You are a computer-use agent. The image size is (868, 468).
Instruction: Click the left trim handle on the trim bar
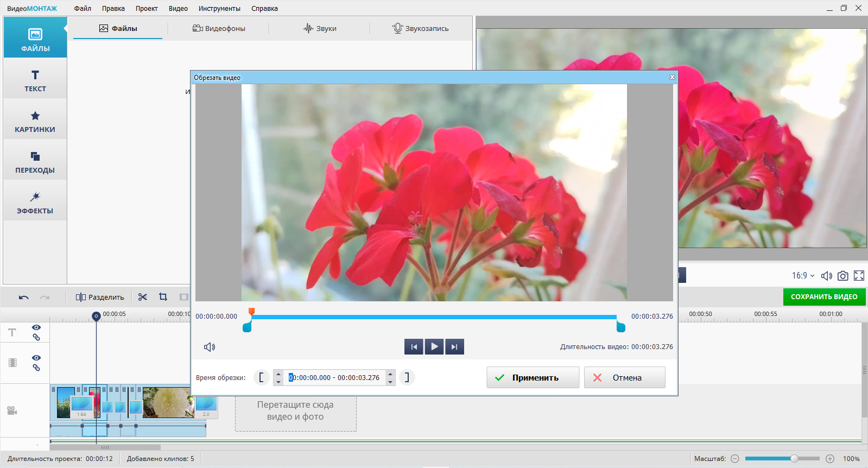[247, 327]
